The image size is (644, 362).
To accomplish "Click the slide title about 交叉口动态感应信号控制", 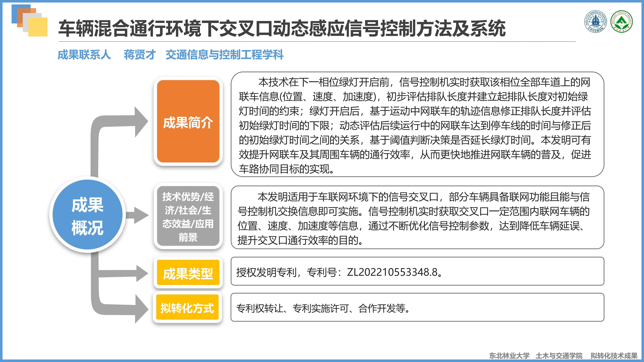I will coord(282,28).
